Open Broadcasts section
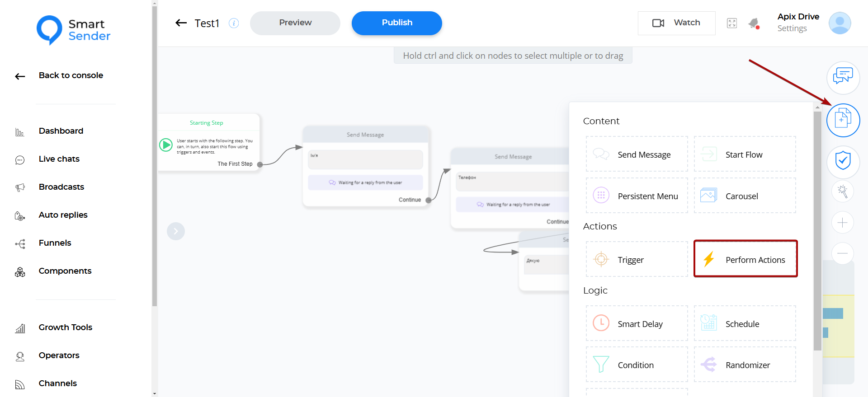868x397 pixels. click(x=61, y=187)
